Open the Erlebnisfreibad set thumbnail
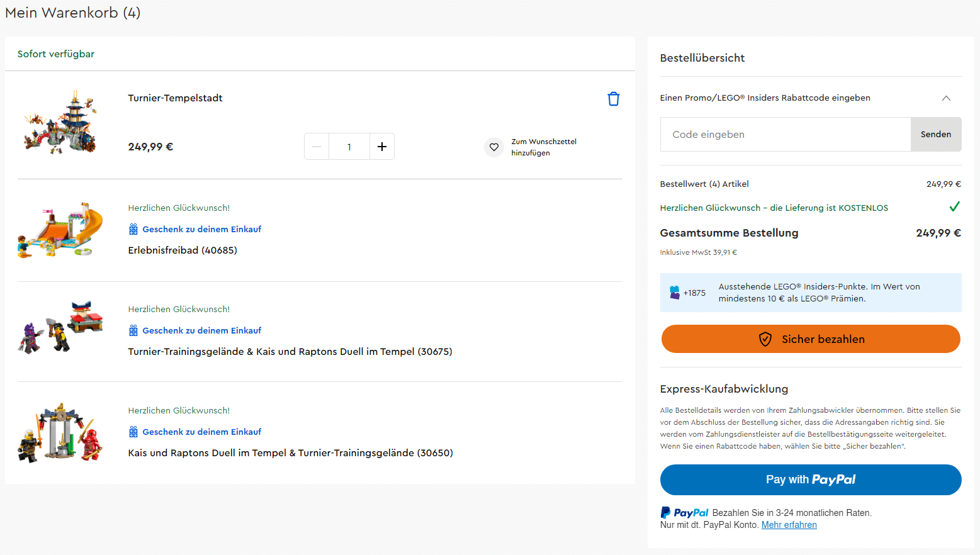 (x=60, y=230)
